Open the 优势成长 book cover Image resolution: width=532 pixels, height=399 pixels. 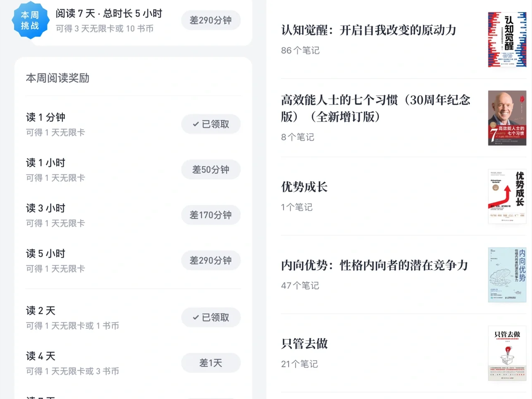[x=507, y=196]
